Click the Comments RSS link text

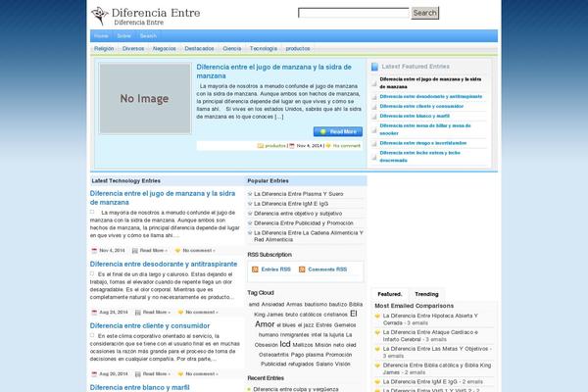327,269
